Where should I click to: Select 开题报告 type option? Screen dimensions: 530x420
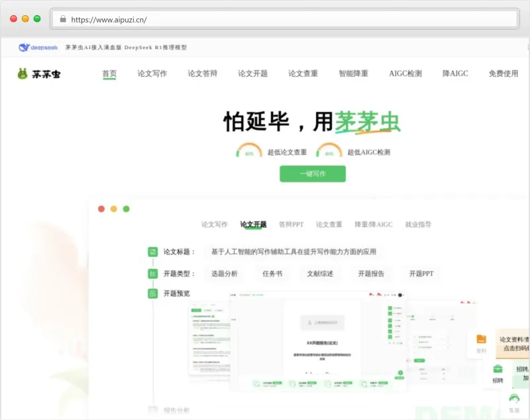(x=371, y=274)
